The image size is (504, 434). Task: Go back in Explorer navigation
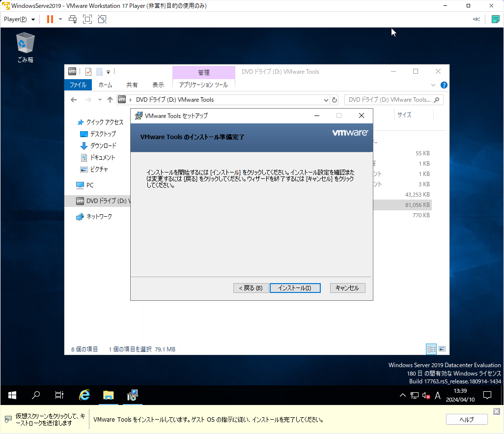click(x=74, y=100)
